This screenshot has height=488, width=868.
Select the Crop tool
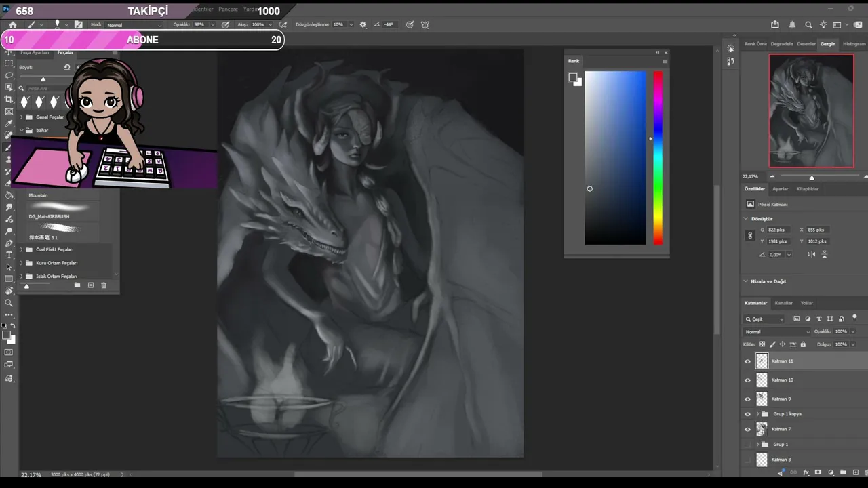tap(9, 100)
